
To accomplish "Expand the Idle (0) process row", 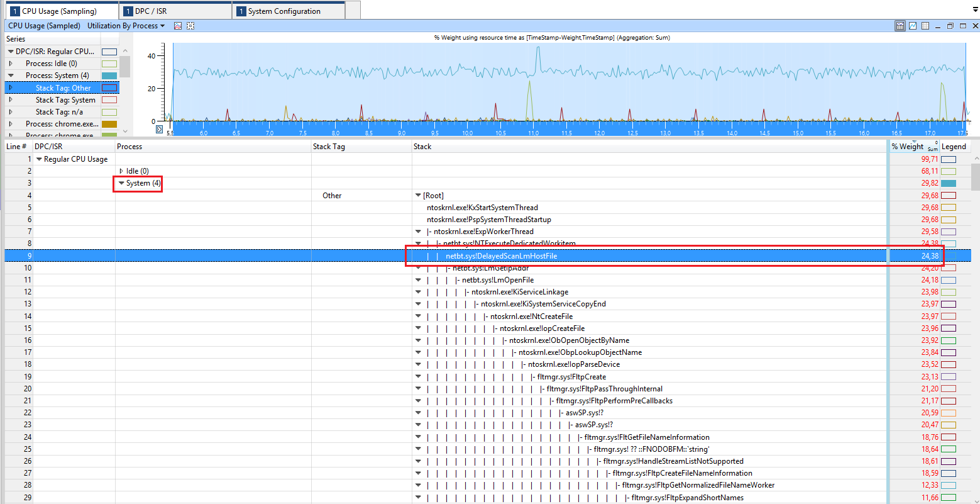I will tap(121, 171).
